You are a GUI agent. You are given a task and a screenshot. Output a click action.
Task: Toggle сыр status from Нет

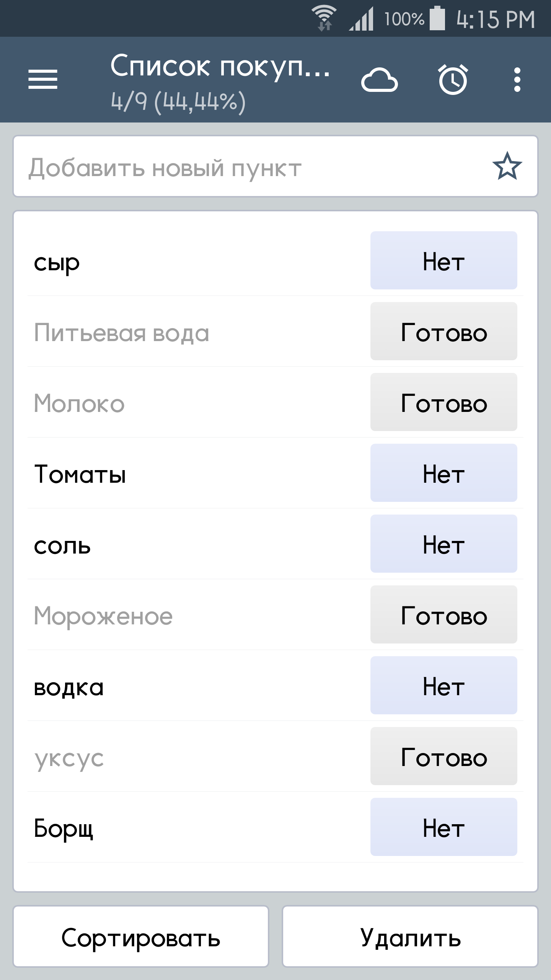[x=443, y=260]
